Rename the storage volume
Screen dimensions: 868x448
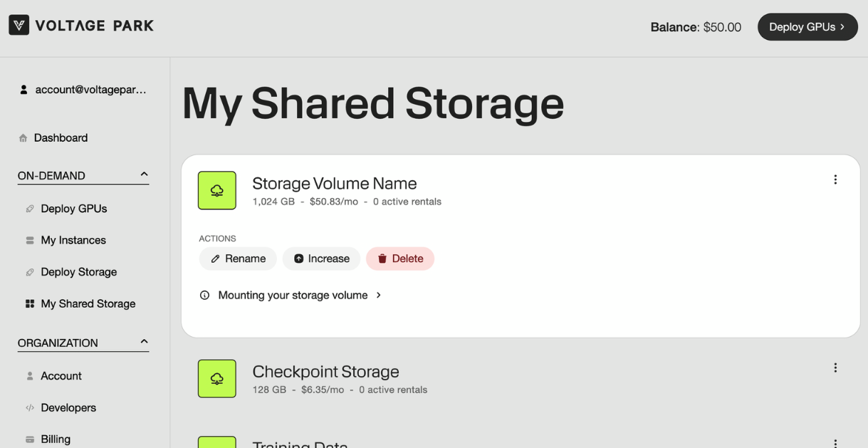click(238, 259)
